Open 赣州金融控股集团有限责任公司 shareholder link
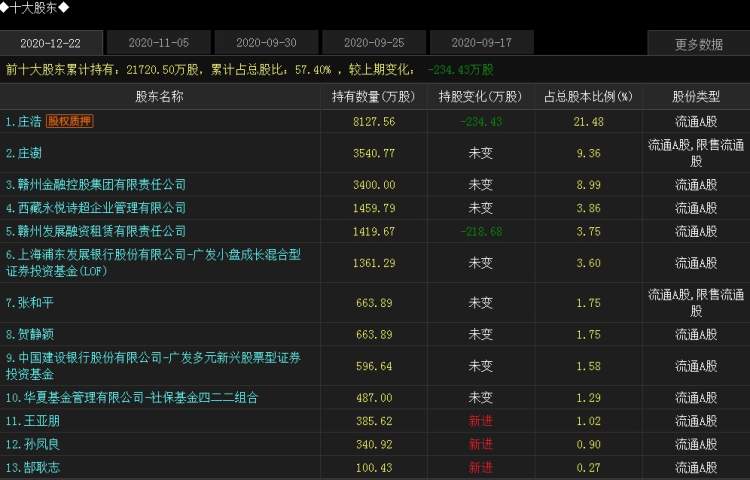Screen dimensions: 750x480 click(x=95, y=185)
